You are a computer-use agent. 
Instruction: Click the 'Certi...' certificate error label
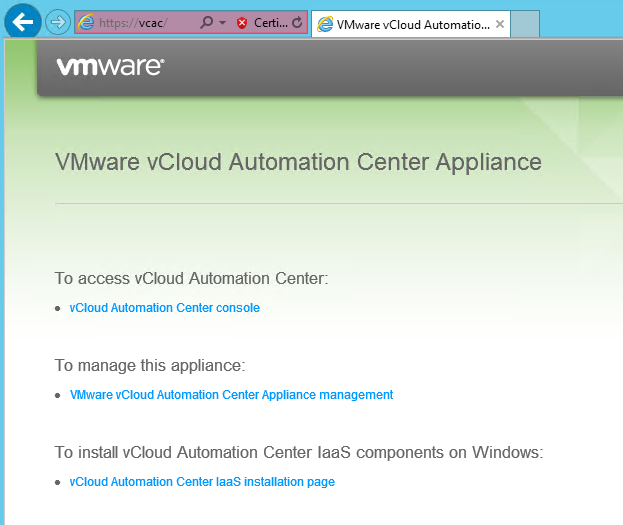click(x=270, y=22)
